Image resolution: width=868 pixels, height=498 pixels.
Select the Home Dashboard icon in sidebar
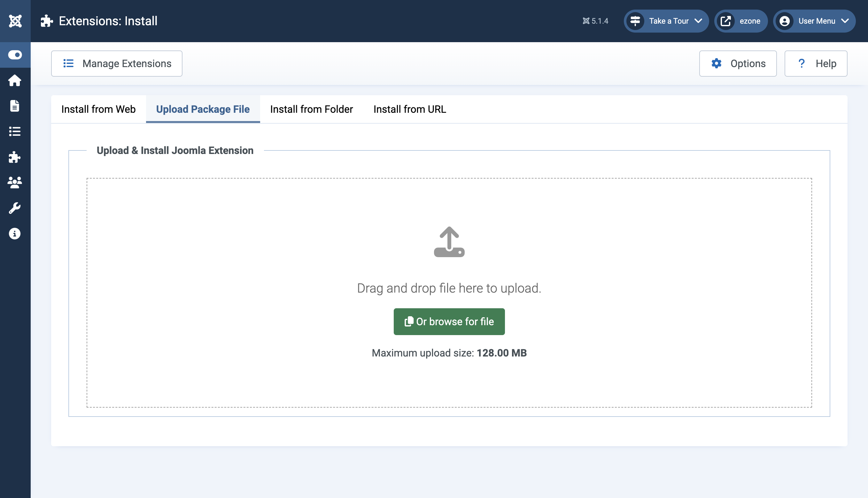pos(15,81)
